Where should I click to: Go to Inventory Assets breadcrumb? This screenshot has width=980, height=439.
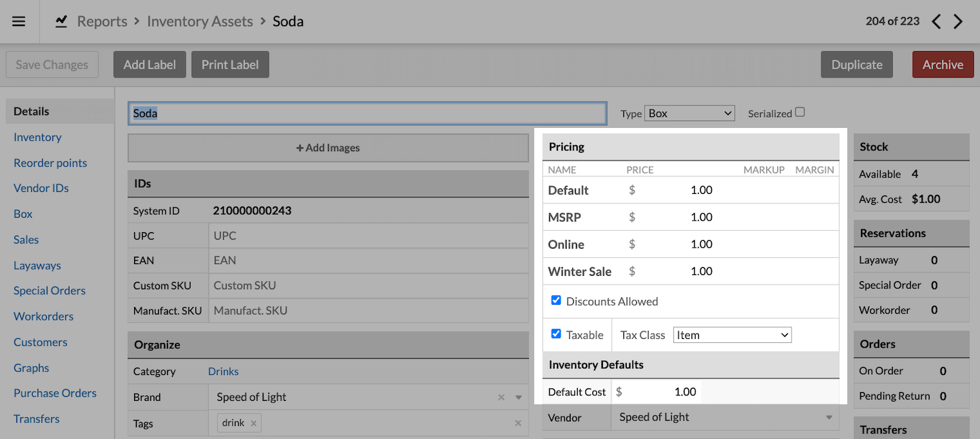point(200,22)
